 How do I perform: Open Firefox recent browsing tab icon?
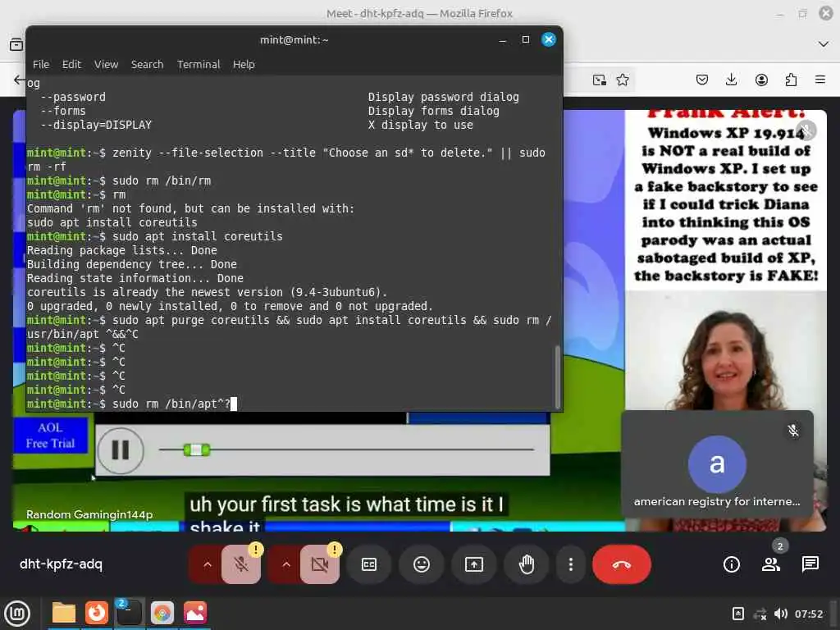tap(16, 44)
